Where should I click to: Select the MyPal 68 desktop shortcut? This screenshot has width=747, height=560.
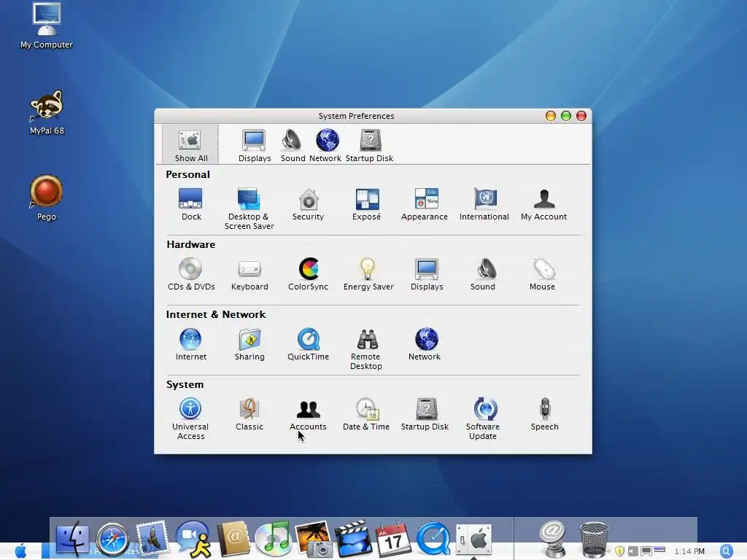point(47,112)
